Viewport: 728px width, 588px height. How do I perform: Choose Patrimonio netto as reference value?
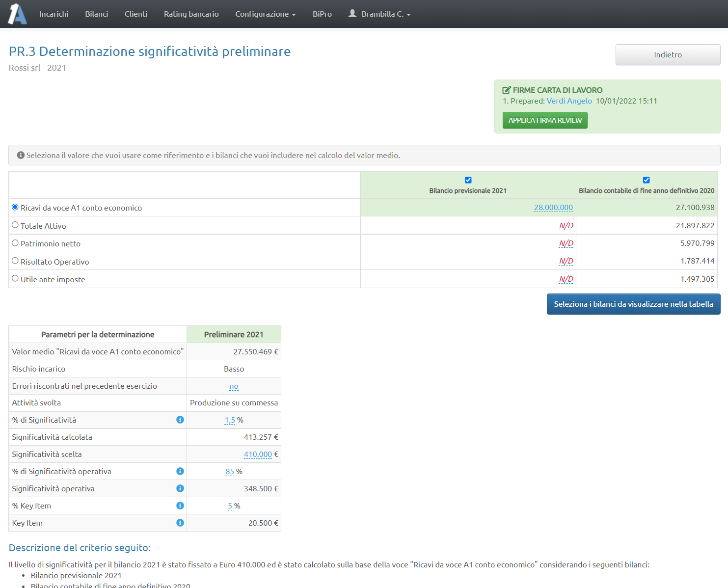(x=15, y=243)
